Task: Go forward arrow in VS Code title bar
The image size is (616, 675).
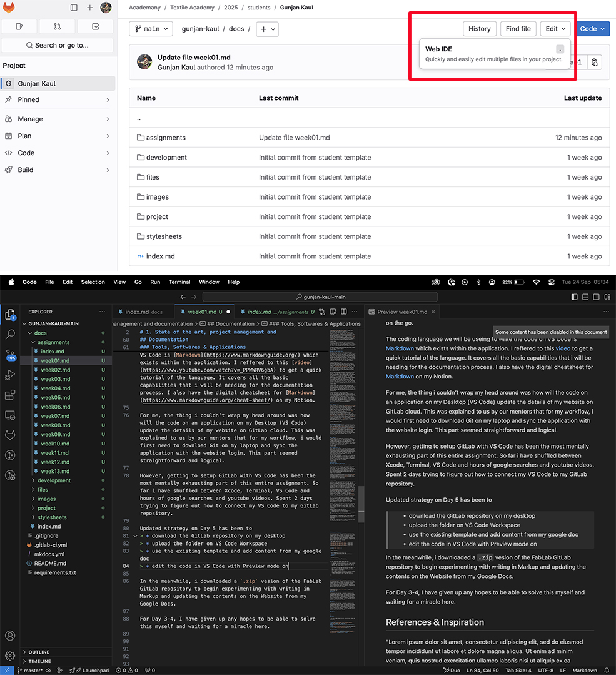Action: click(x=194, y=297)
